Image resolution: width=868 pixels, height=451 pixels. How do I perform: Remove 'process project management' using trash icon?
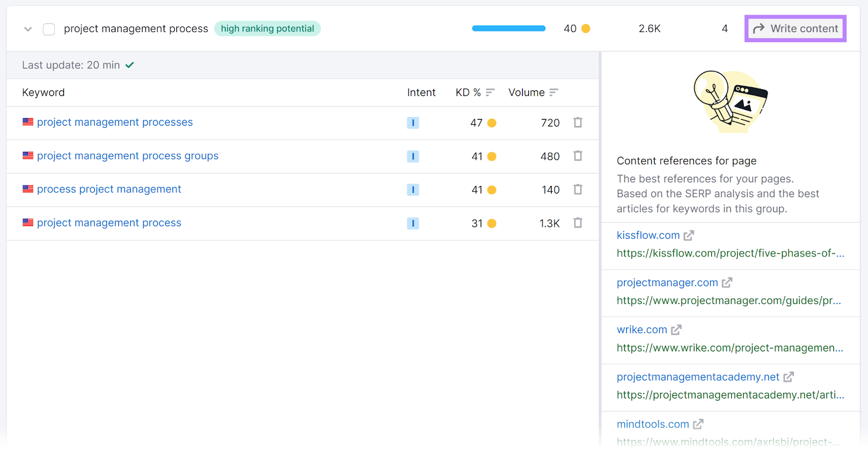[578, 190]
